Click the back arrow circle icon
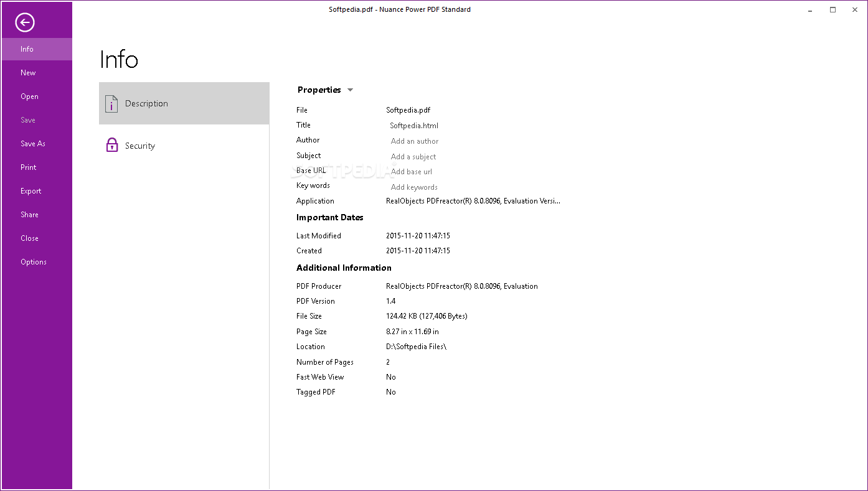This screenshot has width=868, height=491. (25, 23)
